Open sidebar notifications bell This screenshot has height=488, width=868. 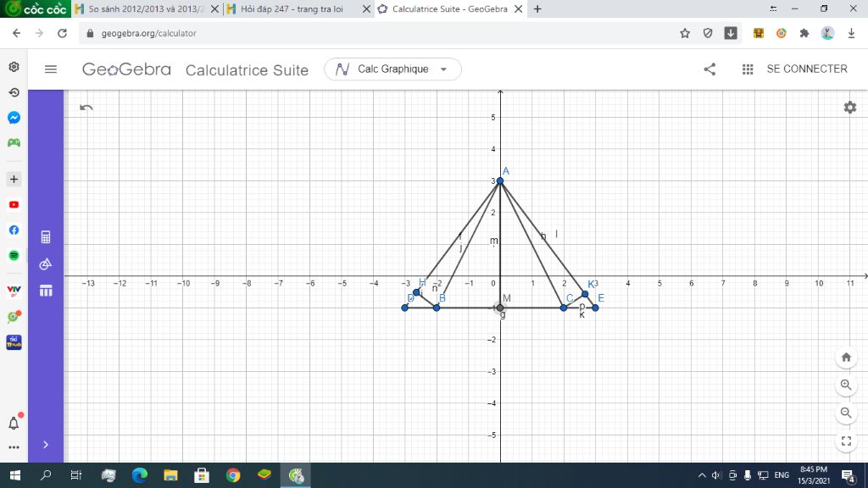[x=14, y=424]
